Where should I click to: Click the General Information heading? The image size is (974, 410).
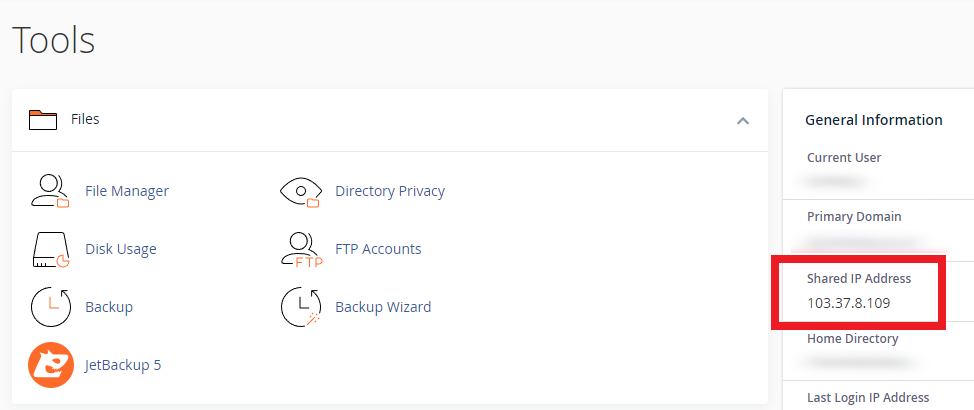(x=874, y=120)
